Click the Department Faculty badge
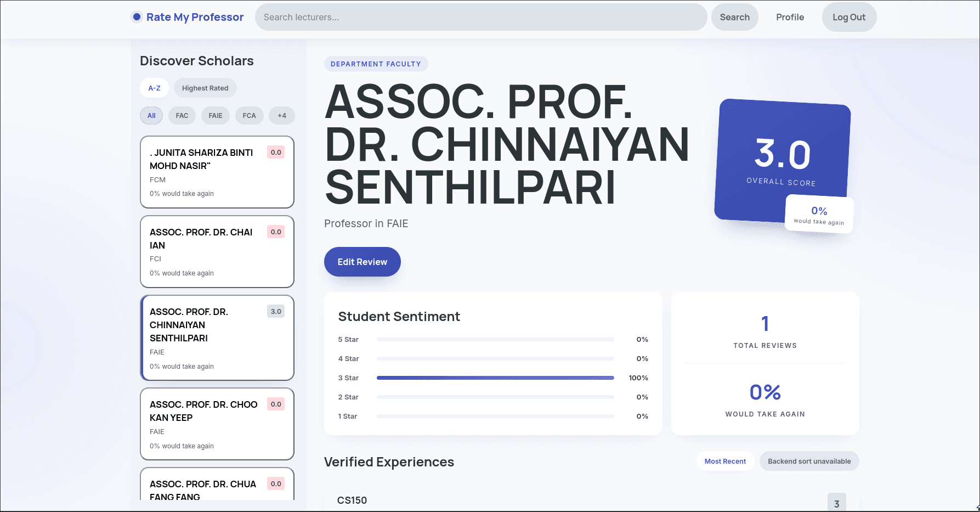The image size is (980, 512). click(x=376, y=64)
